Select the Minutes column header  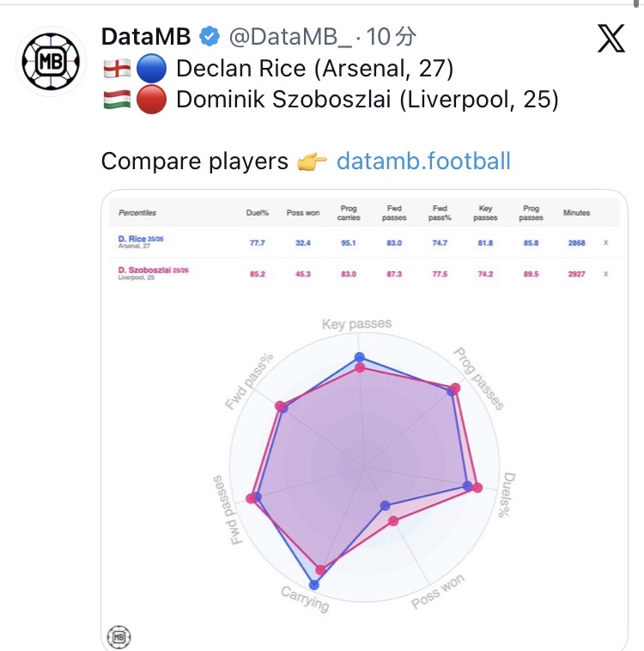(x=576, y=212)
